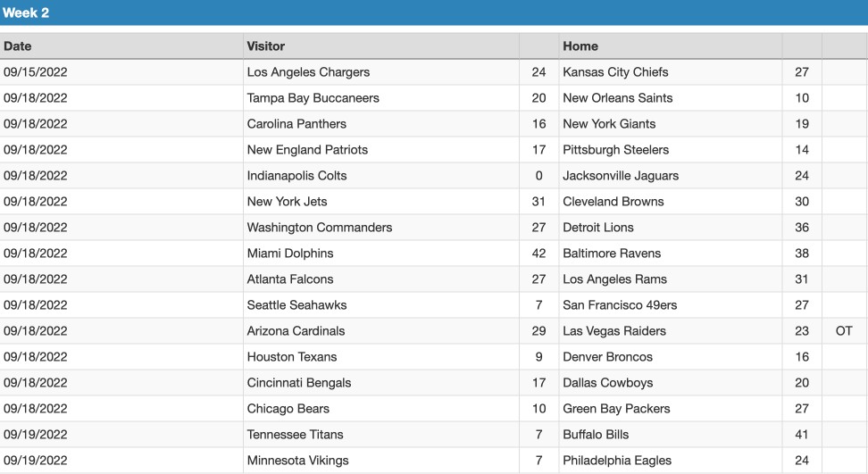Click the 09/15/2022 date cell
This screenshot has width=868, height=474.
tap(121, 72)
